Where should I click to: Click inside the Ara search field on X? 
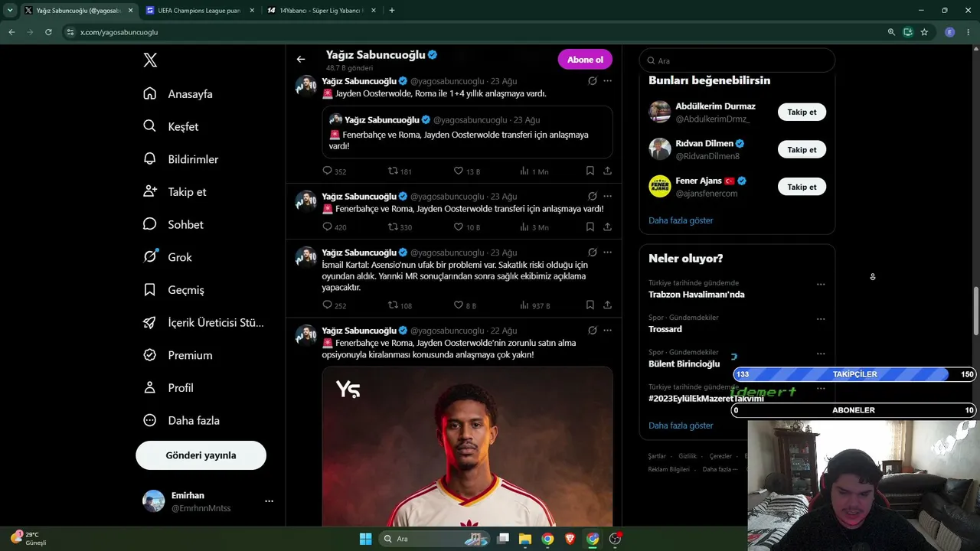pyautogui.click(x=737, y=60)
